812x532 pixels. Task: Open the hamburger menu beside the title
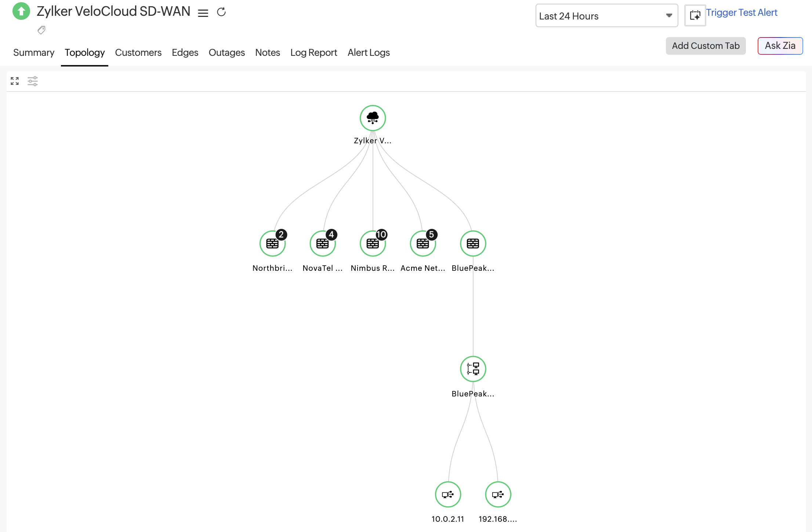coord(203,12)
